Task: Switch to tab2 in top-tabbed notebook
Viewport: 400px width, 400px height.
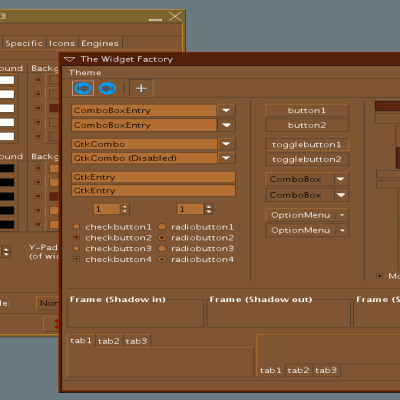Action: coord(109,341)
